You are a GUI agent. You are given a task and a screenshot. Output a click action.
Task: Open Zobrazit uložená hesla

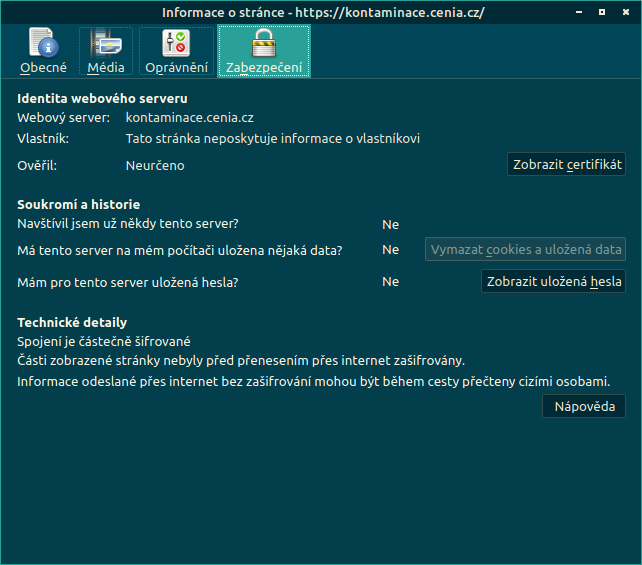pos(554,282)
